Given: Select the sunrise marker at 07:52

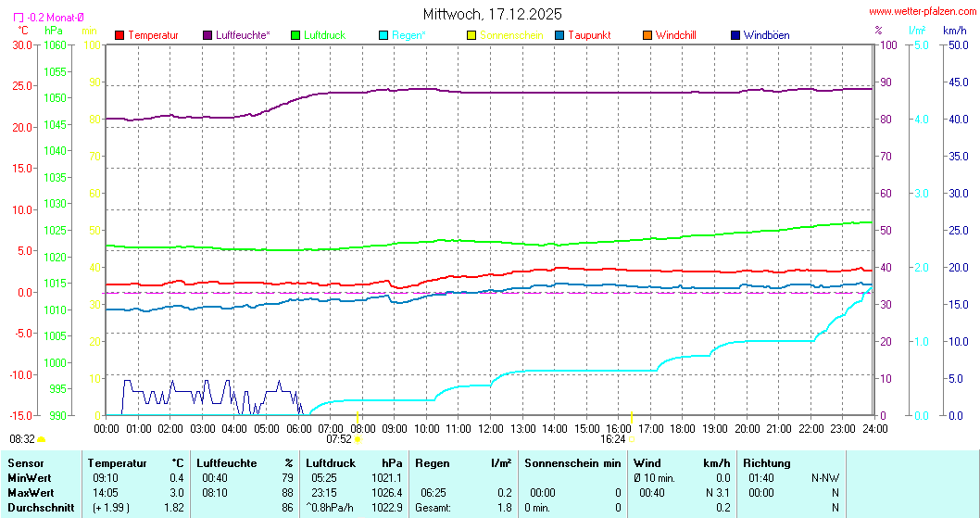Looking at the screenshot, I should [x=358, y=439].
